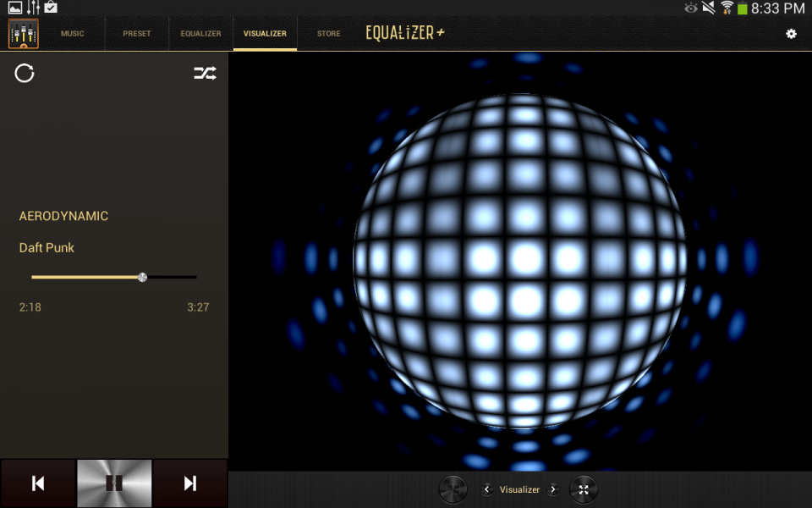Click the dimmed exit-fullscreen button
Viewport: 812px width, 508px height.
(453, 489)
